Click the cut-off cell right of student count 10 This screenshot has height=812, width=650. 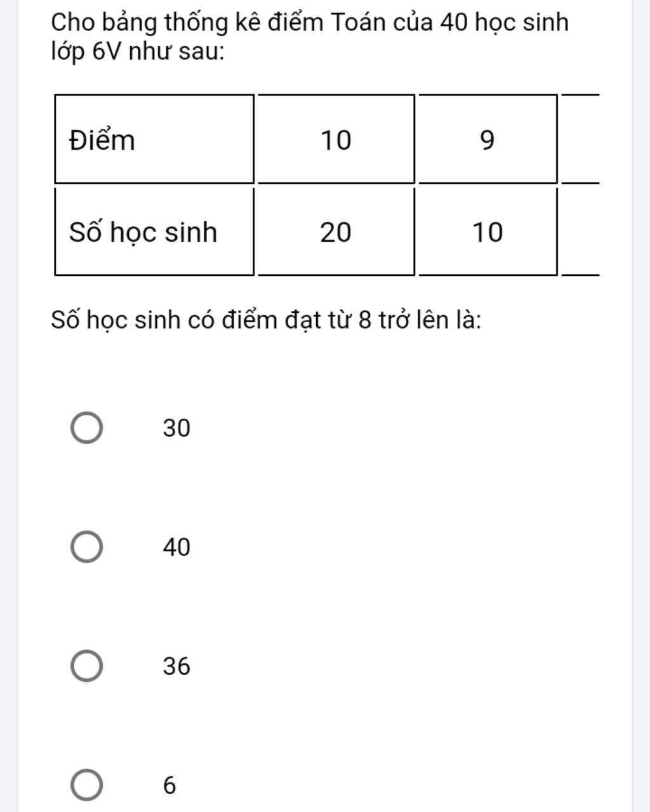point(581,232)
